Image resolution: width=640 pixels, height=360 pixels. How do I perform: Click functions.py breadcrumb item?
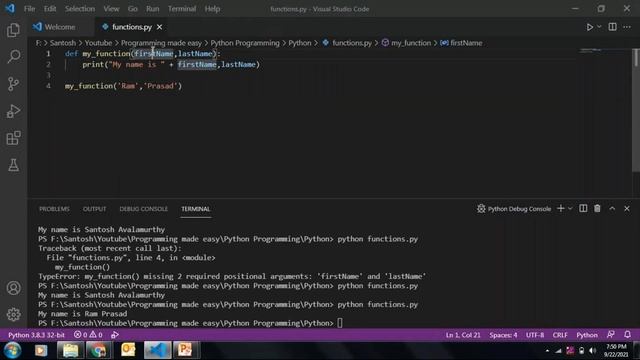click(x=347, y=43)
